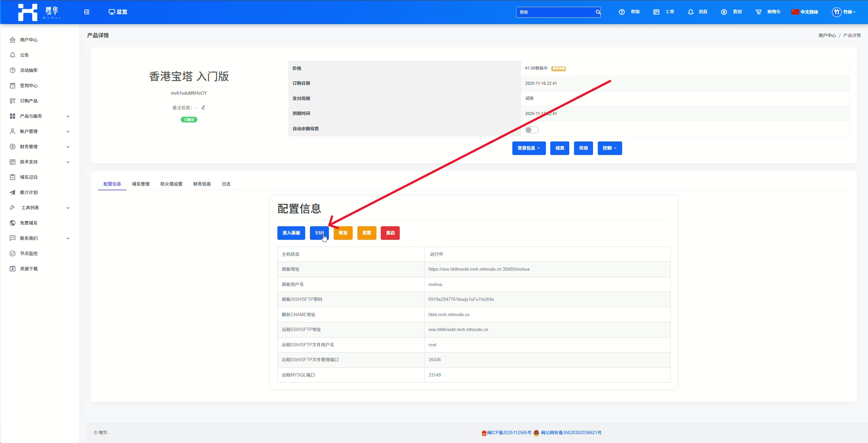Open the shopping cart icon
The height and width of the screenshot is (443, 868).
coord(758,12)
